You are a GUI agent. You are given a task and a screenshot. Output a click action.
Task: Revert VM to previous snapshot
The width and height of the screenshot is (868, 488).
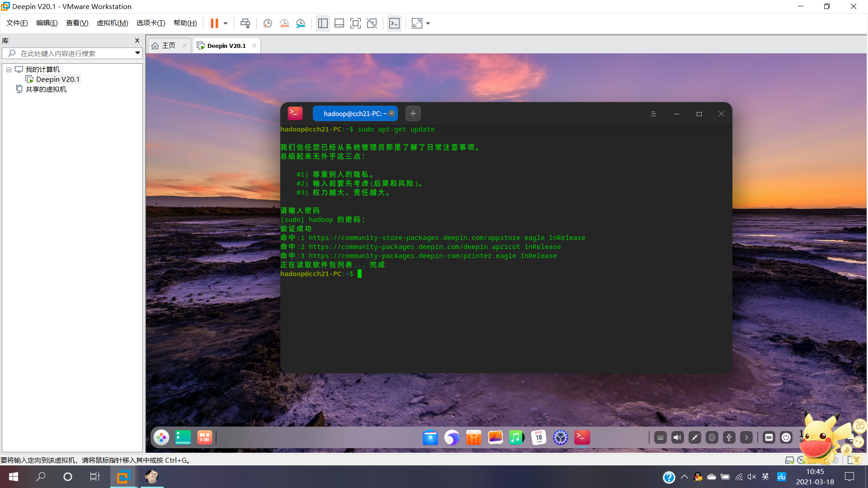pyautogui.click(x=284, y=23)
